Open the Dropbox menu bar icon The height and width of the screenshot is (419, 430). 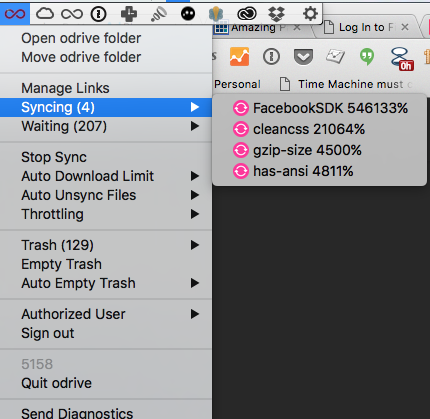click(x=277, y=14)
